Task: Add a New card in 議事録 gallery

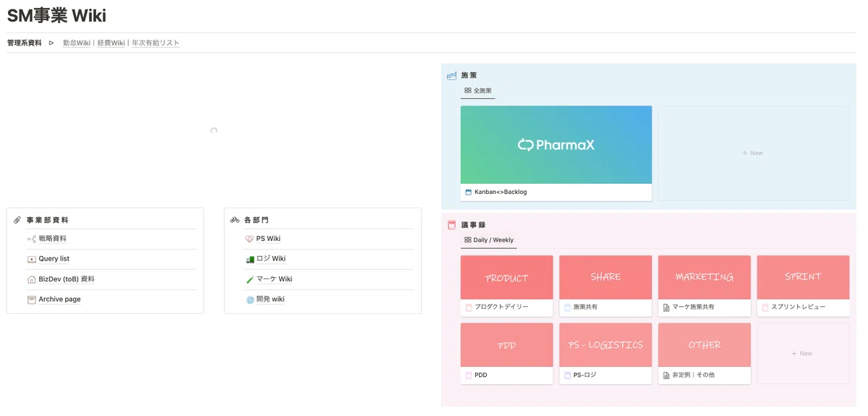Action: 804,354
